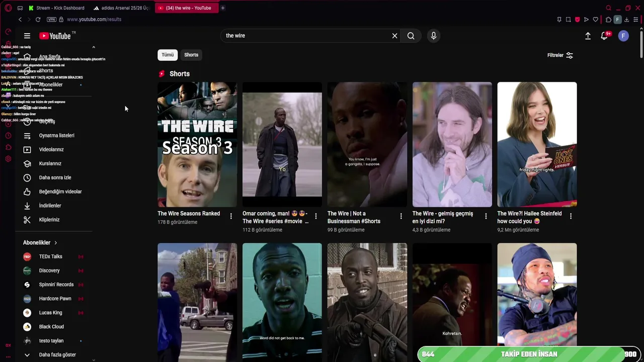Click the magnifier search button
644x362 pixels.
[x=411, y=36]
